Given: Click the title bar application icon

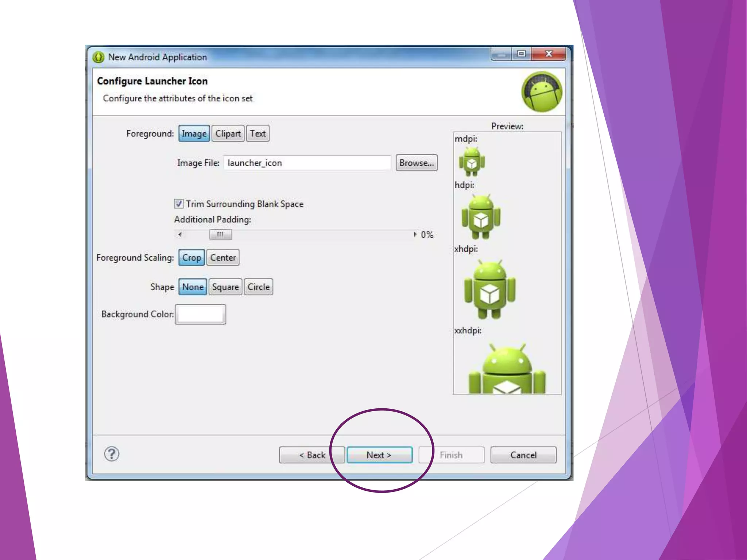Looking at the screenshot, I should pos(98,57).
